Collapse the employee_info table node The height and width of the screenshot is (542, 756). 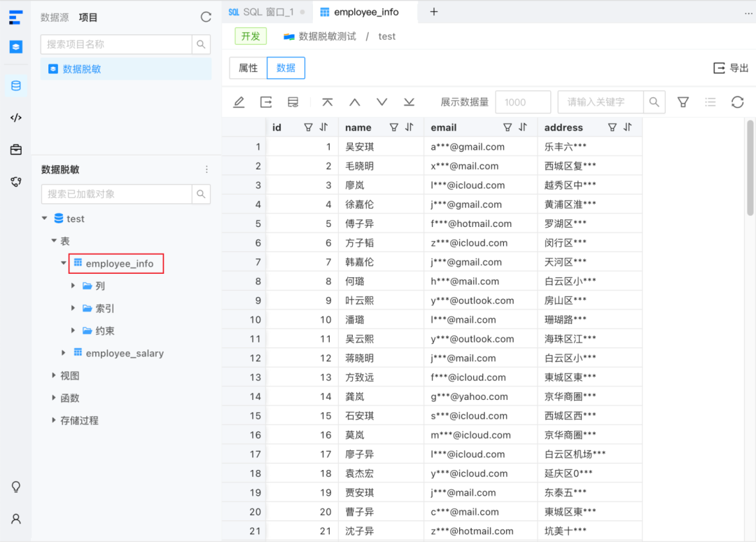63,263
